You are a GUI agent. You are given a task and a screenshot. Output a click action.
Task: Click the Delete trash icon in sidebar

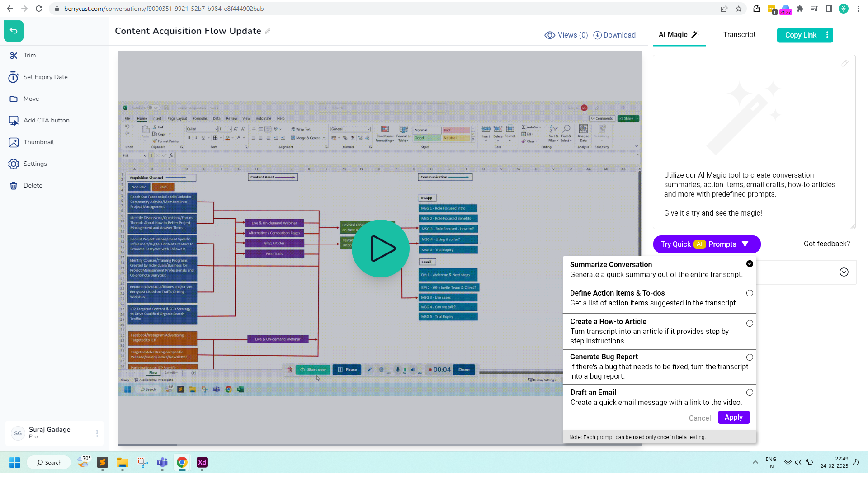[14, 186]
